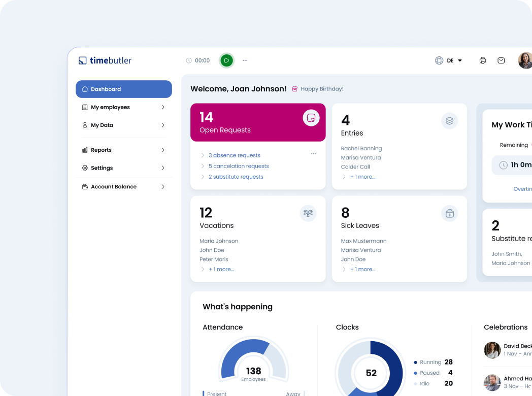532x396 pixels.
Task: Select Dashboard in the sidebar
Action: (124, 89)
